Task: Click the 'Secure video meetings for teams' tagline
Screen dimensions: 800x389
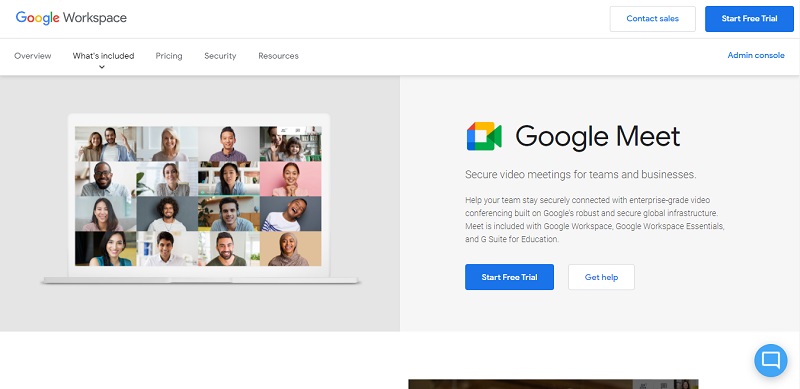Action: coord(581,175)
